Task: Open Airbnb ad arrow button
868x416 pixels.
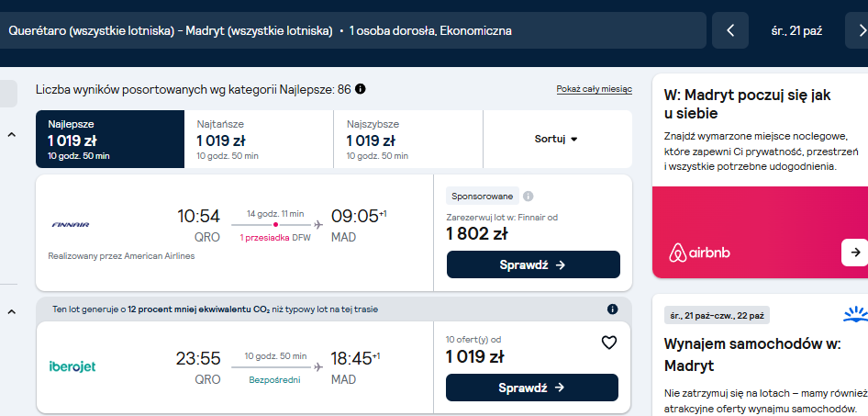Action: (x=855, y=253)
